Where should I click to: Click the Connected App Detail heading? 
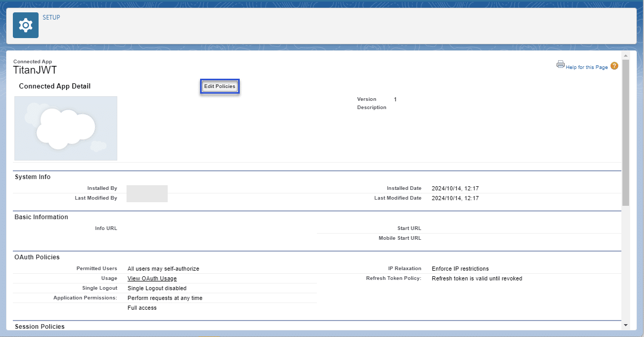coord(55,86)
